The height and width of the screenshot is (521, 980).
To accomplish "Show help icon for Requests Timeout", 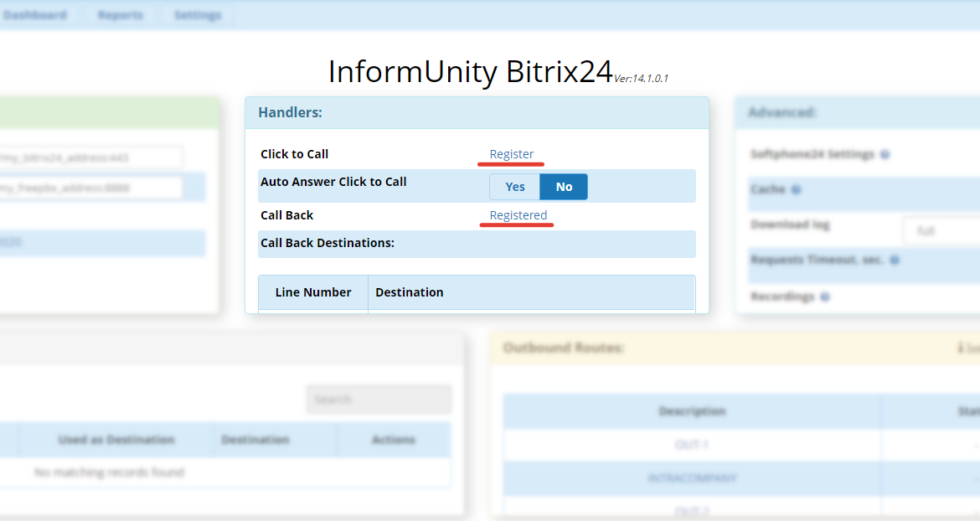I will tap(895, 260).
